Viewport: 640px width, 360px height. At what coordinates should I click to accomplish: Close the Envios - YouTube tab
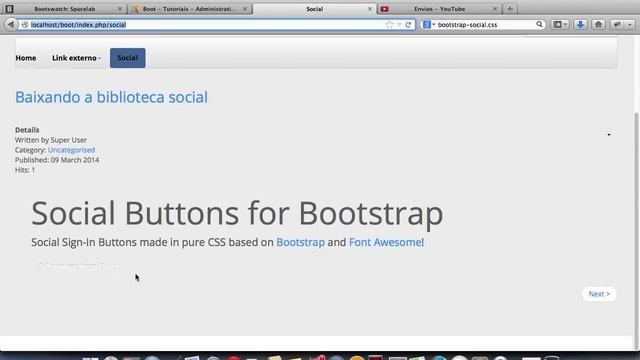(x=495, y=9)
